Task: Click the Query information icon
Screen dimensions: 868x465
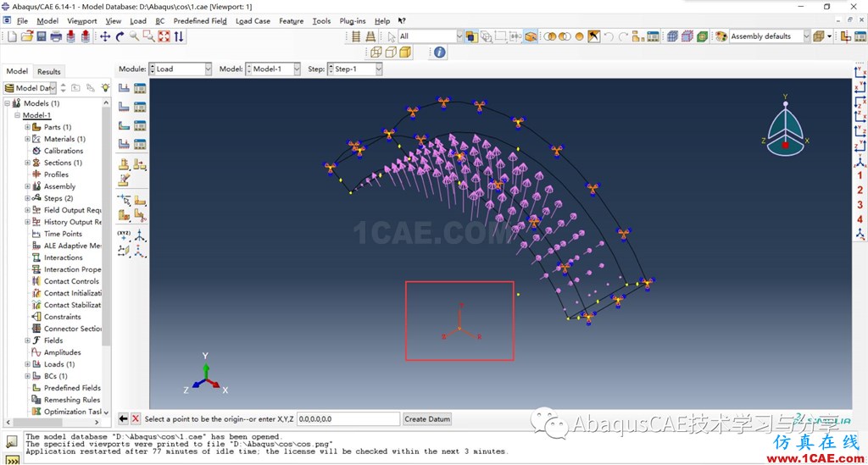Action: coord(440,53)
